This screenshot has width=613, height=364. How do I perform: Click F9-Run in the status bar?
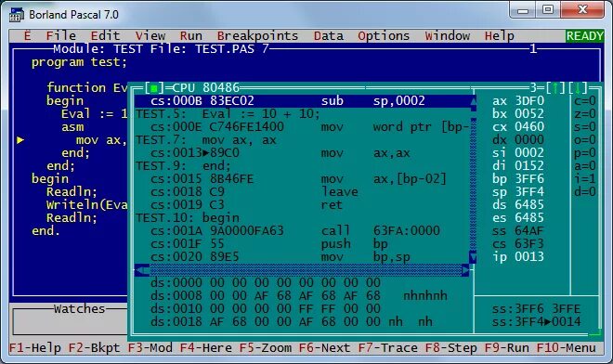pos(507,348)
